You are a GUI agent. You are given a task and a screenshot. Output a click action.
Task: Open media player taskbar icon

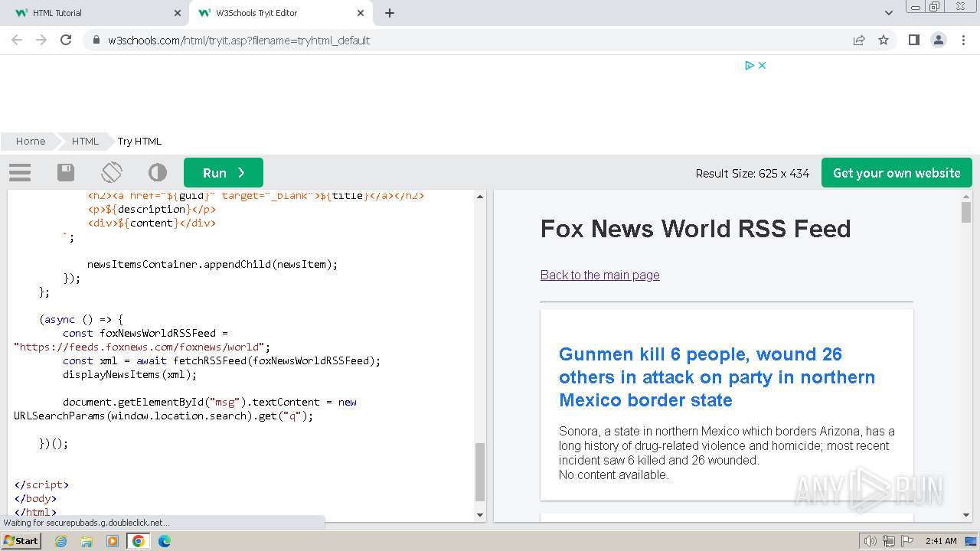coord(113,541)
